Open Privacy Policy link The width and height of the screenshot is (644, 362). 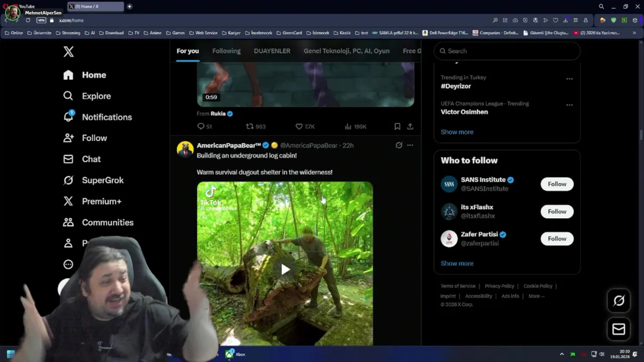coord(499,286)
